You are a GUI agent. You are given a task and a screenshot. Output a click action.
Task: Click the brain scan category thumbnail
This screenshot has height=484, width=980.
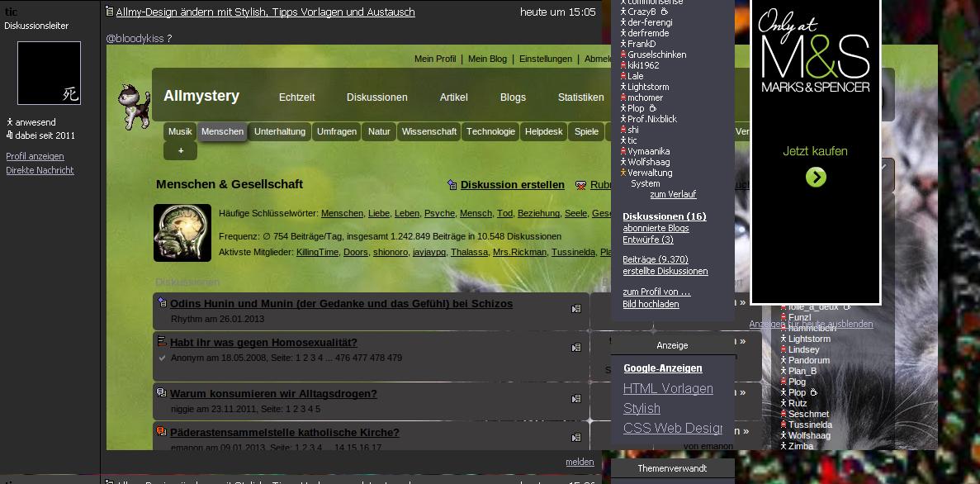click(x=182, y=233)
